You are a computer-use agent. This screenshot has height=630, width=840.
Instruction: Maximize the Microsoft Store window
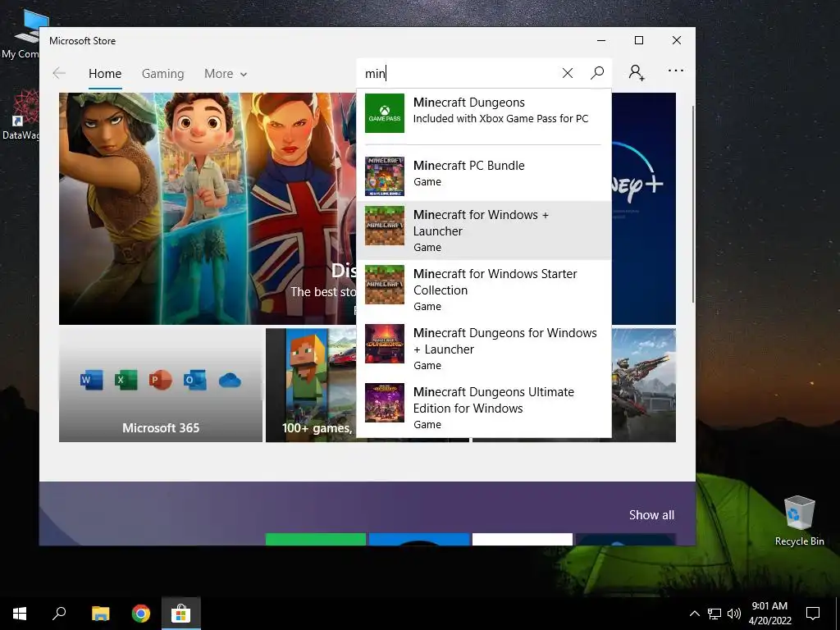[638, 40]
